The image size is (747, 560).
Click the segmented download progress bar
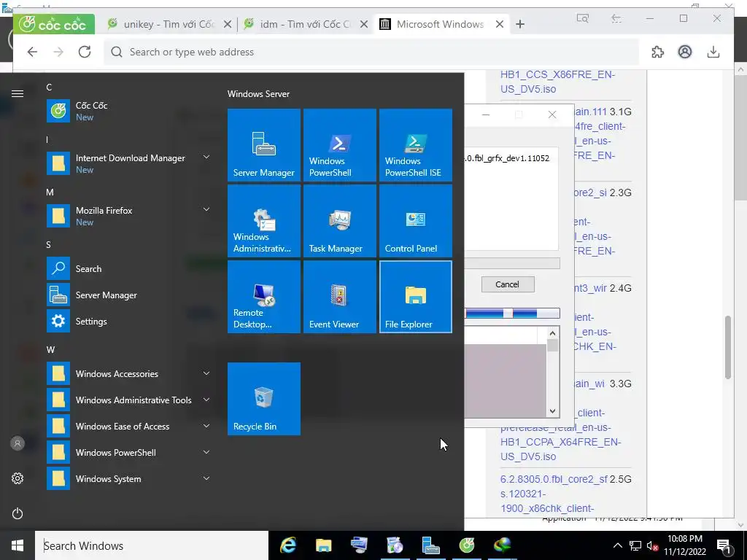click(x=512, y=313)
